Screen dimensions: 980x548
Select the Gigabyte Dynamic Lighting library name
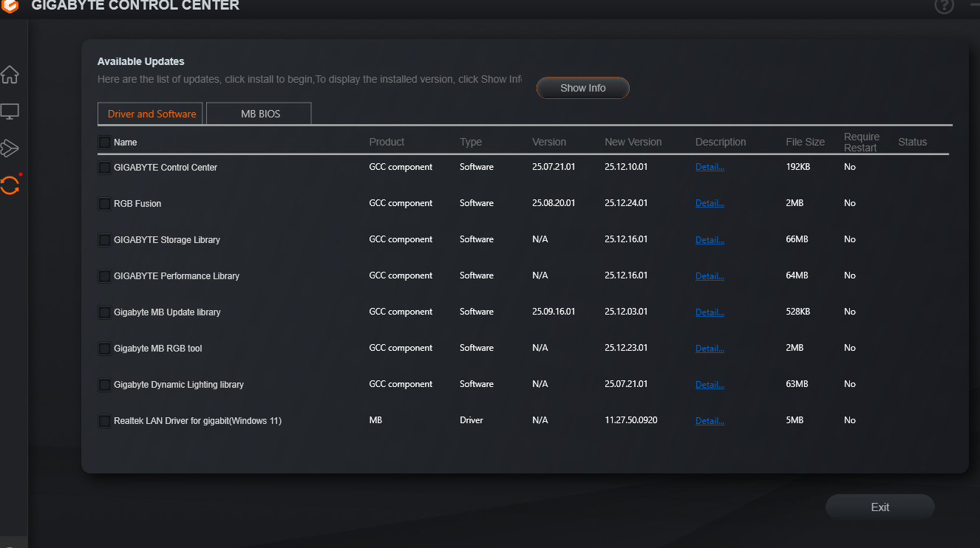click(179, 385)
